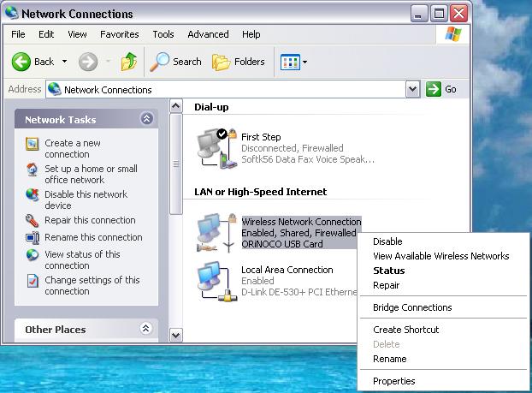Click the connection list scrollbar down arrow
This screenshot has height=393, width=532.
point(176,335)
